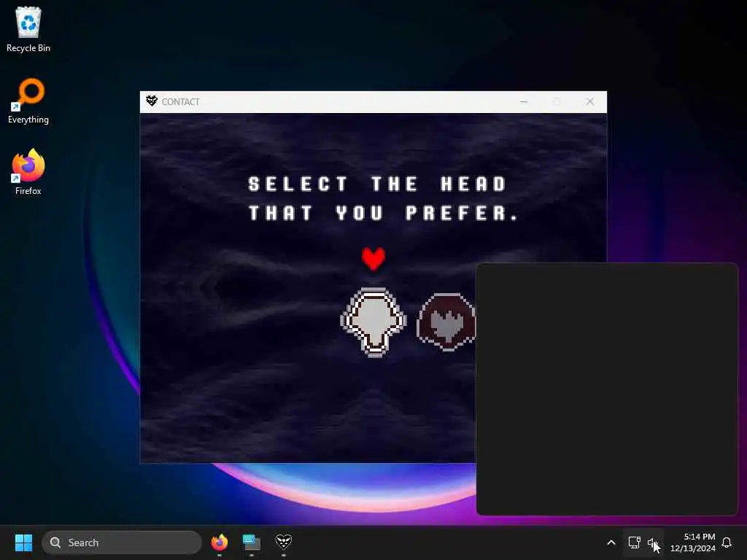Select the white light-bulb shaped head

tap(373, 322)
